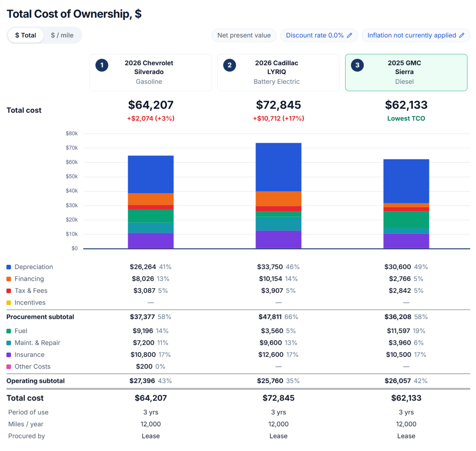
Task: Click the Sierra operating subtotal $26,057
Action: tap(398, 381)
